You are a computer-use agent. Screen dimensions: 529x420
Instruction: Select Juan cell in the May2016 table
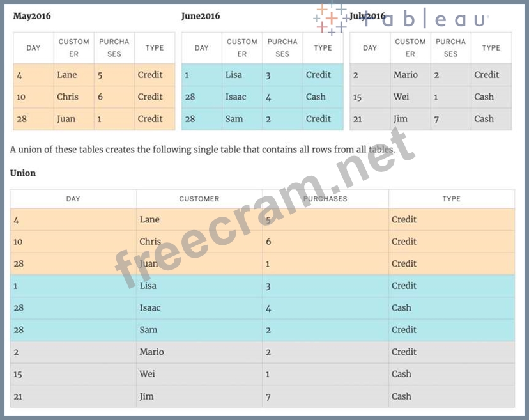coord(66,119)
